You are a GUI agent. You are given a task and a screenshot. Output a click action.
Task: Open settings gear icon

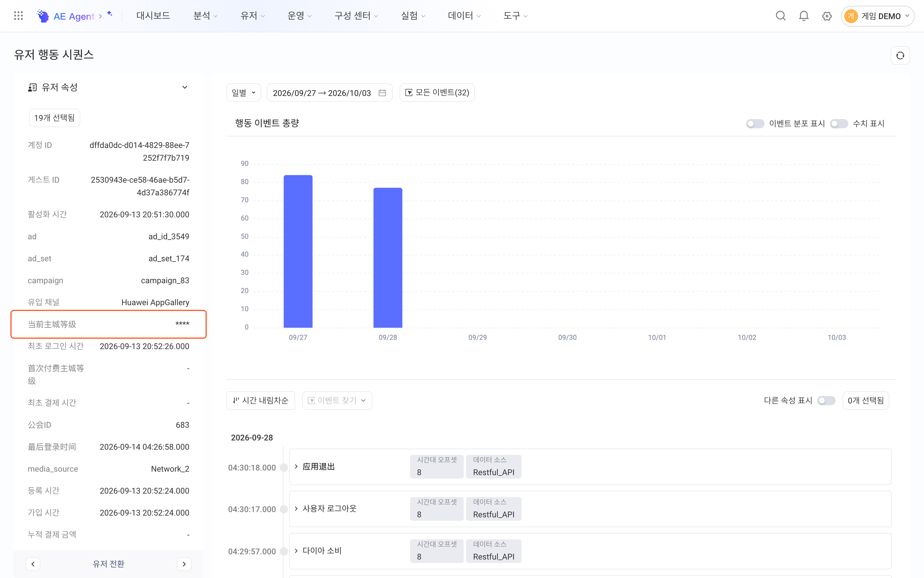pyautogui.click(x=827, y=16)
